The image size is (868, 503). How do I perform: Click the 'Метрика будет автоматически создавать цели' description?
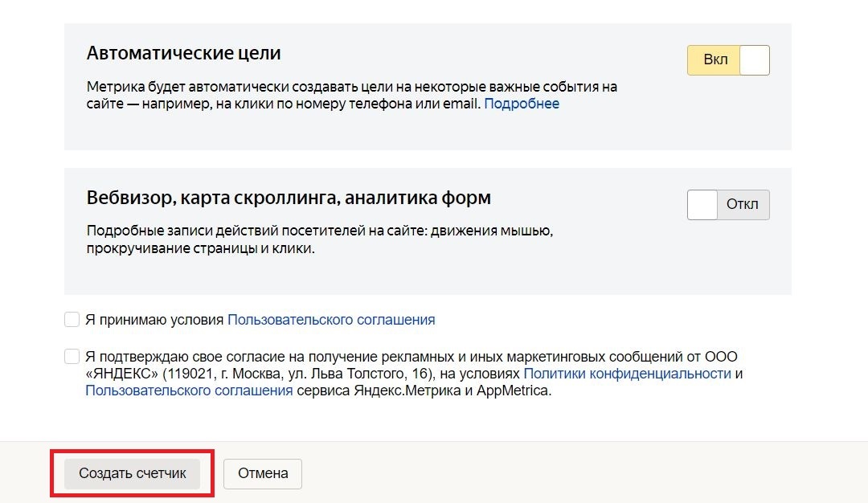point(351,87)
